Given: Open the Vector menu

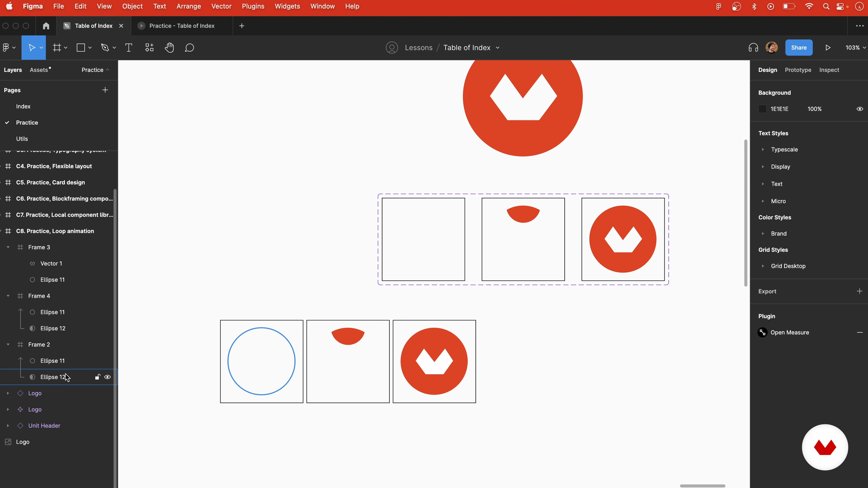Looking at the screenshot, I should (221, 6).
